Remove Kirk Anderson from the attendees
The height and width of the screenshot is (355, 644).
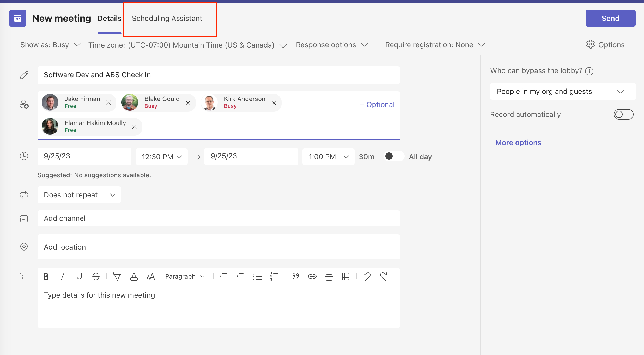click(x=274, y=103)
